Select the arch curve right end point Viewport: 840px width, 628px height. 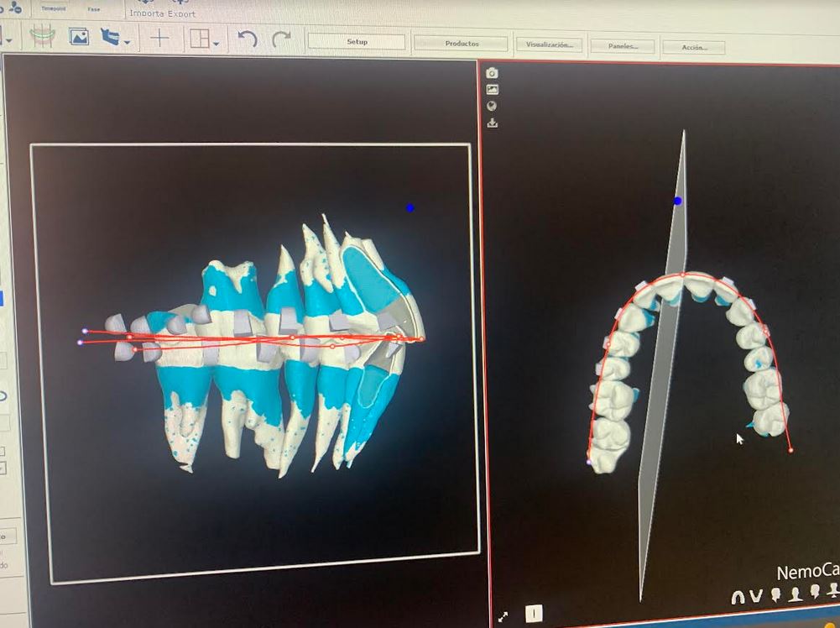790,451
